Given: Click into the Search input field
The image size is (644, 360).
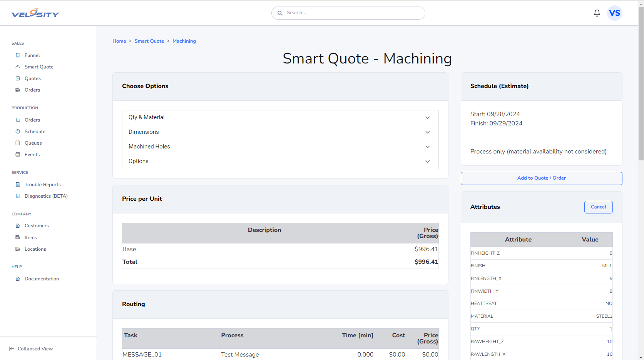Looking at the screenshot, I should 352,13.
